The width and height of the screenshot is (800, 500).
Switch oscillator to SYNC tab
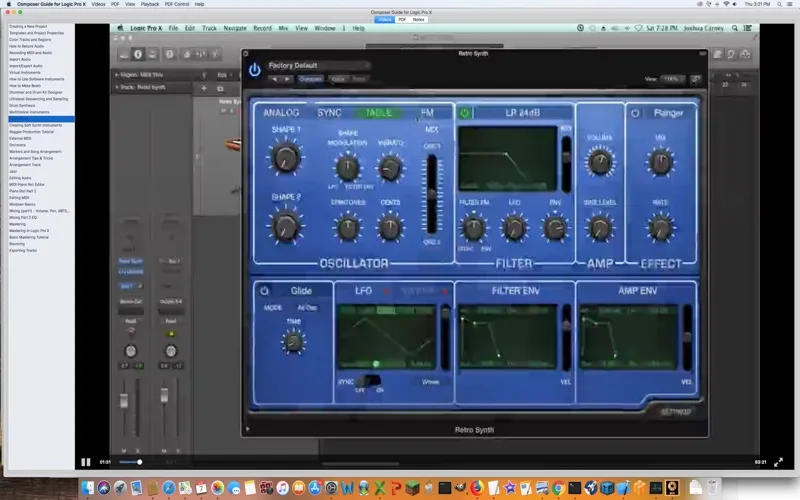tap(329, 113)
